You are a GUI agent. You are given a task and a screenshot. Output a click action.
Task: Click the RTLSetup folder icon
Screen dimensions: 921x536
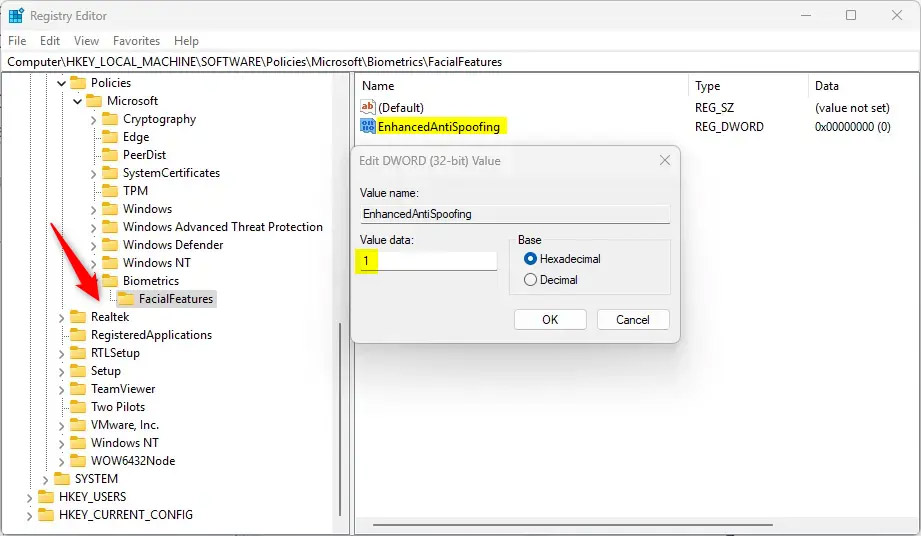(78, 353)
